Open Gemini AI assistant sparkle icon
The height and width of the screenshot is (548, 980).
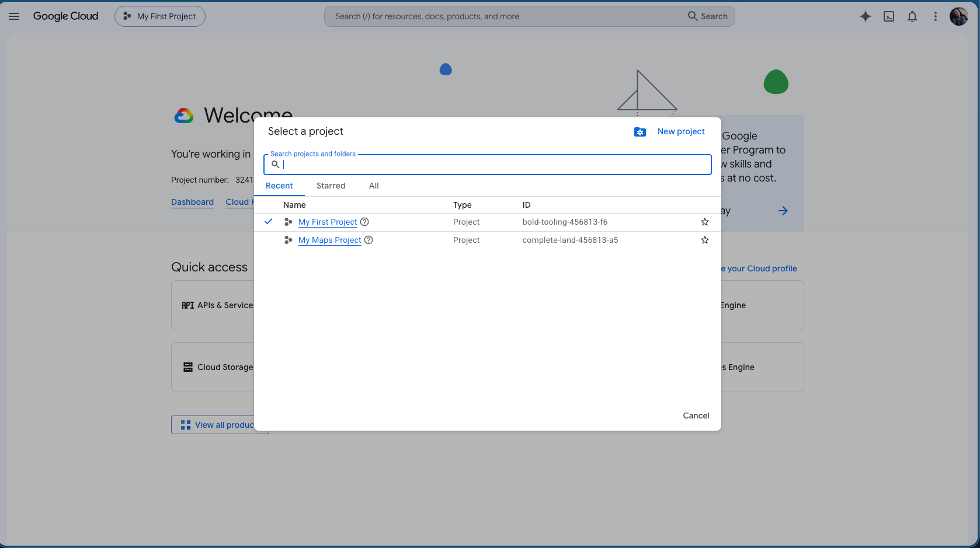click(x=866, y=16)
